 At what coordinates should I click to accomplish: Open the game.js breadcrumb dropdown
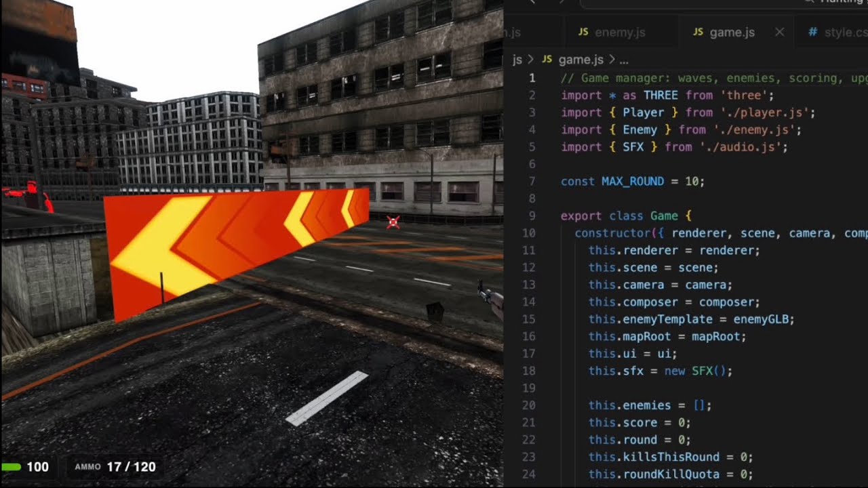(581, 60)
